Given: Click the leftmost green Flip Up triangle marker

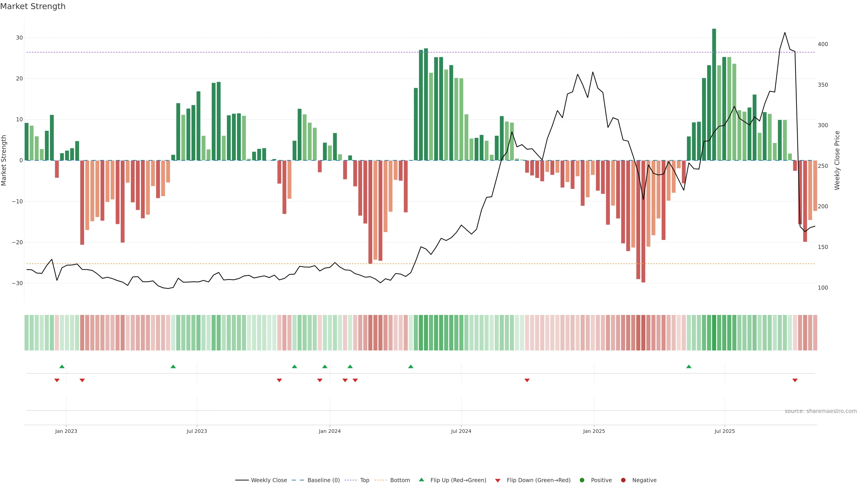Looking at the screenshot, I should pyautogui.click(x=62, y=366).
